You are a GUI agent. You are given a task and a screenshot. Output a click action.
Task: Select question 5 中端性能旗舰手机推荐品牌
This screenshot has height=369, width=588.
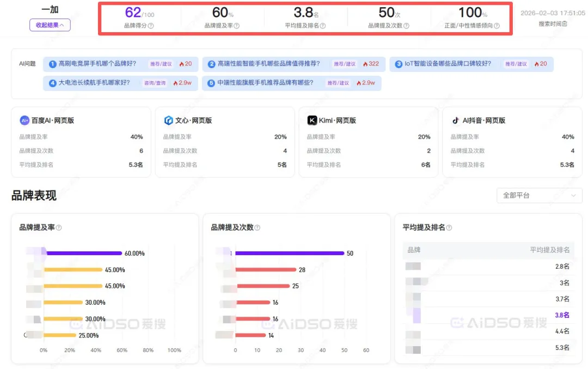coord(265,83)
